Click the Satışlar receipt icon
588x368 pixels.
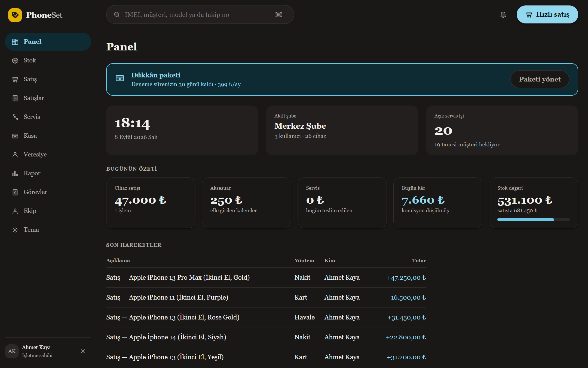[15, 98]
